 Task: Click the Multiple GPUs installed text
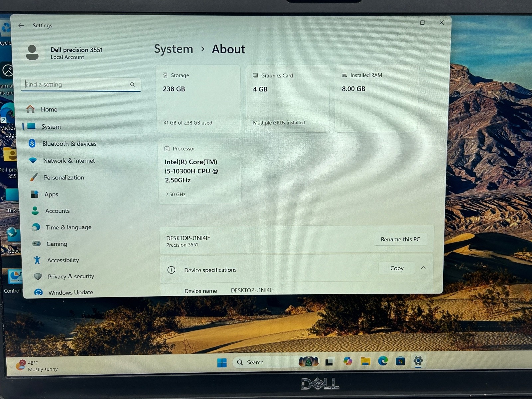[x=279, y=123]
